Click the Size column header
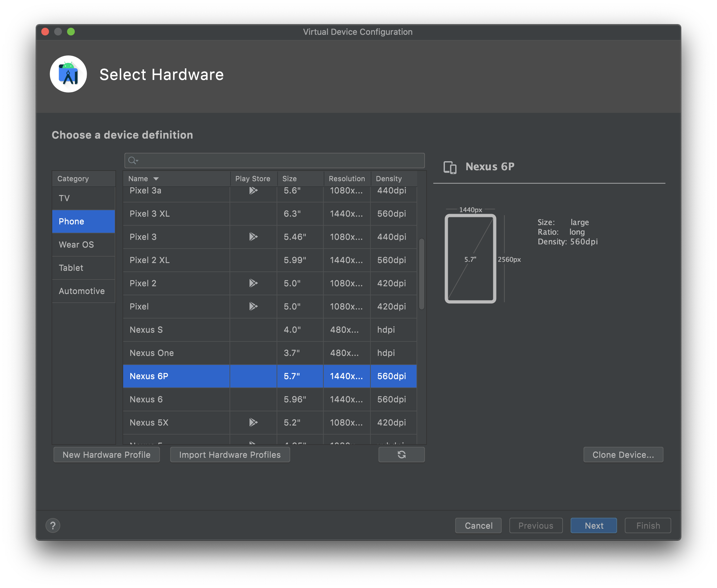This screenshot has width=717, height=588. (300, 179)
